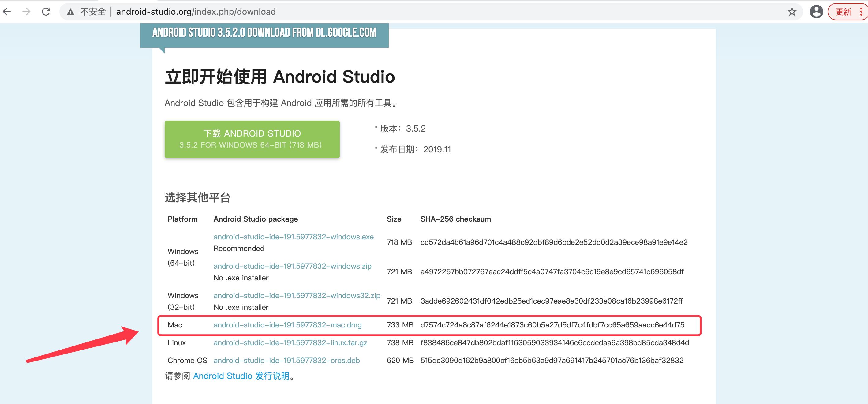868x404 pixels.
Task: Reload the page with refresh icon
Action: [46, 12]
